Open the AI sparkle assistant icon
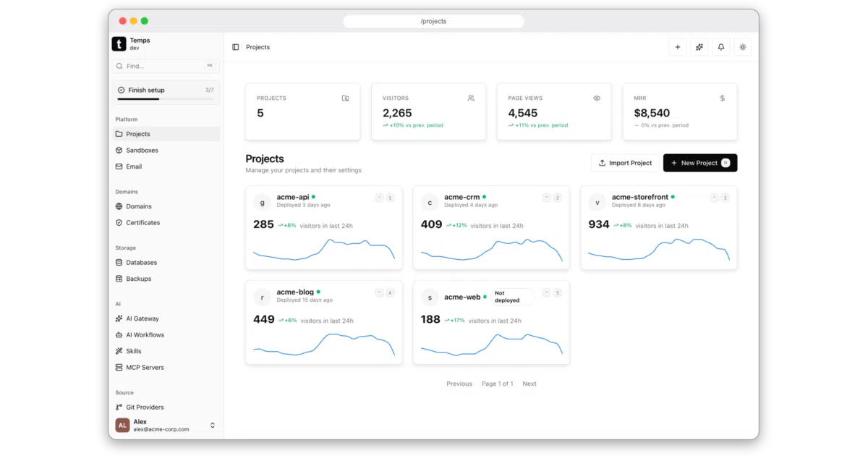The image size is (868, 456). pyautogui.click(x=699, y=47)
